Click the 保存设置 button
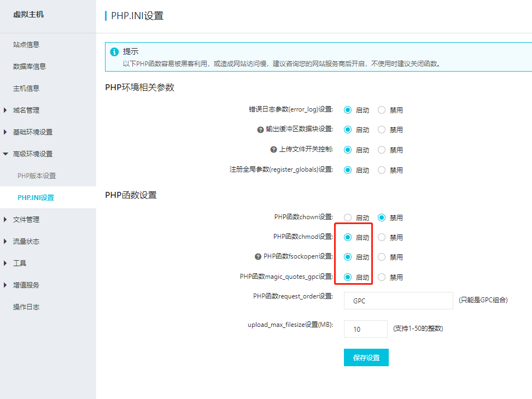Screen dimensions: 532x399 click(x=366, y=357)
